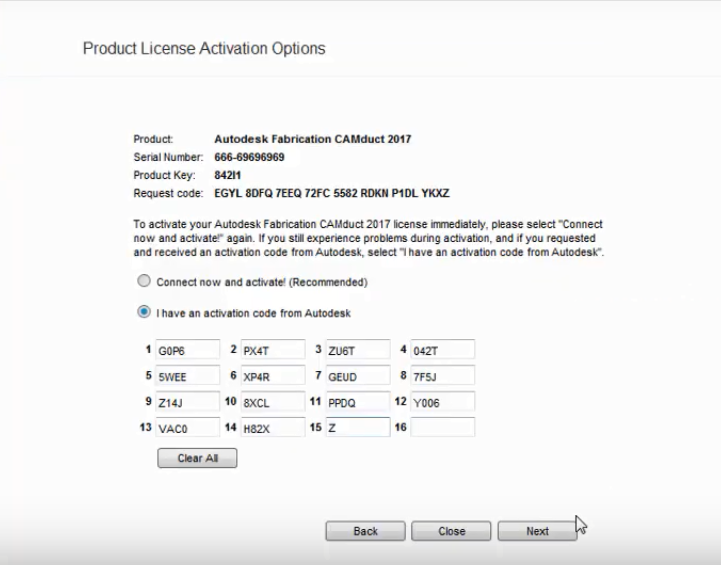The height and width of the screenshot is (565, 721).
Task: Click product name Autodesk Fabrication CAMduct 2017
Action: tap(313, 139)
